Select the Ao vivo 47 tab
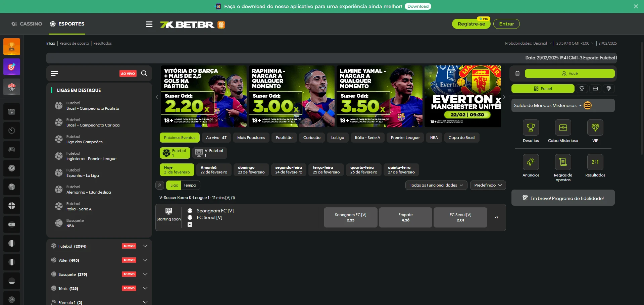Screen dimensions: 644x305 tap(216, 138)
